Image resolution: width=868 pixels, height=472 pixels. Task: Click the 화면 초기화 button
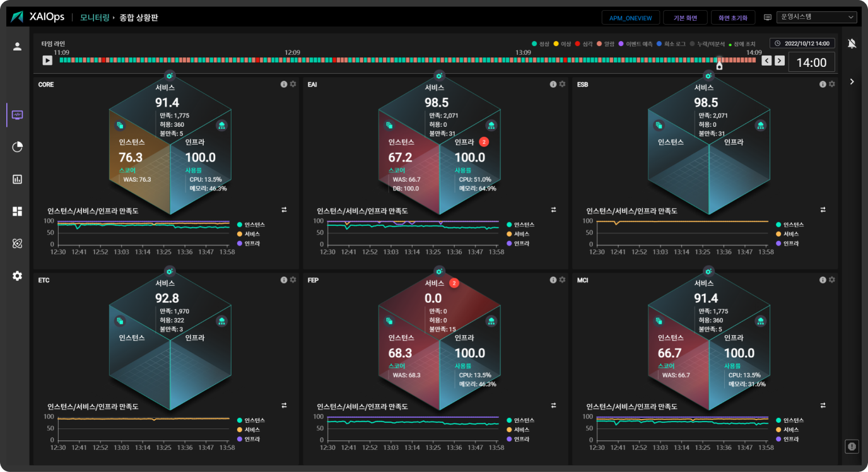tap(733, 18)
